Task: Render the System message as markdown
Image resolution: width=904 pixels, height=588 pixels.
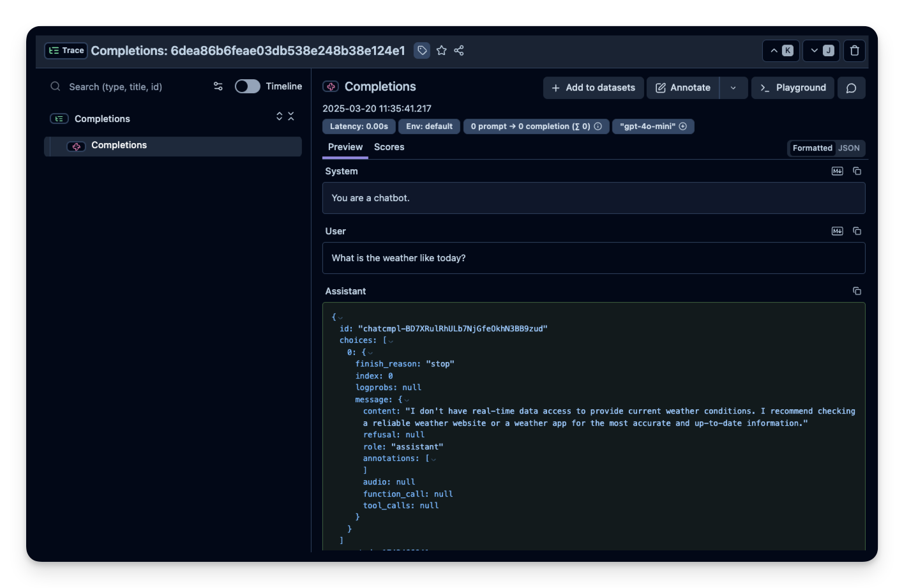Action: pos(837,170)
